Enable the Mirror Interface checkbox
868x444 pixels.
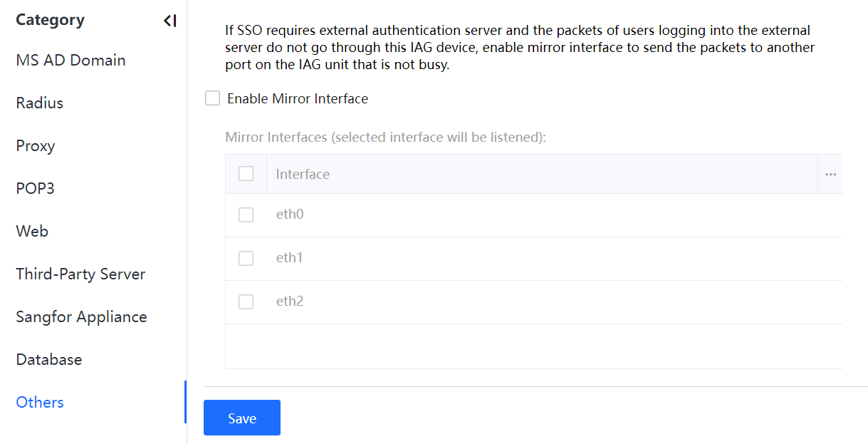[212, 98]
